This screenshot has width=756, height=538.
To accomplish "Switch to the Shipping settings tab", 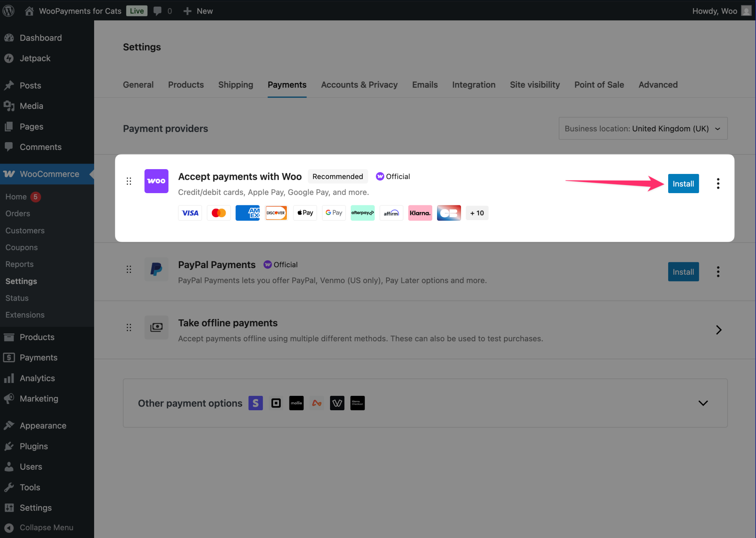I will tap(236, 85).
